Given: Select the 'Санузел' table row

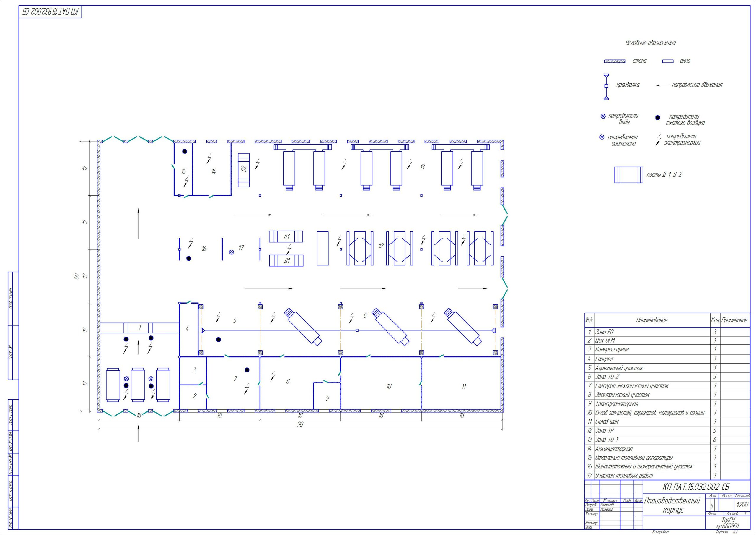Looking at the screenshot, I should click(x=667, y=359).
